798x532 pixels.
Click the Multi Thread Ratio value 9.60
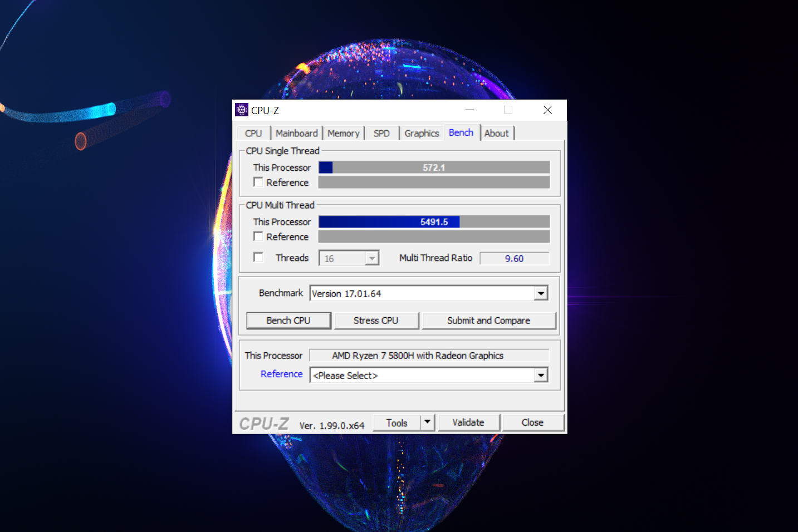(515, 259)
